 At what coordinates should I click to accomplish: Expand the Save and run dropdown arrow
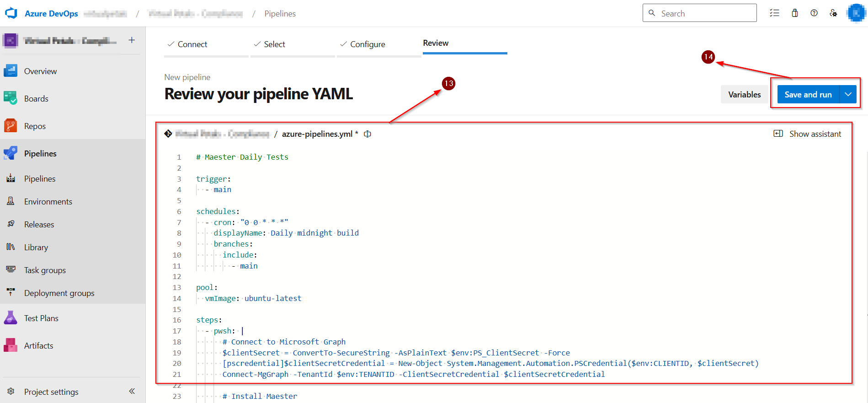848,95
